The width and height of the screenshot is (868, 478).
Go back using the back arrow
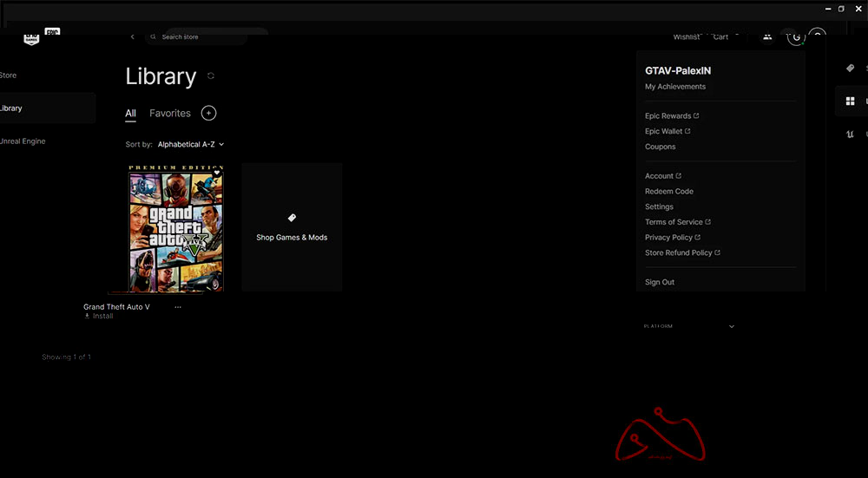tap(132, 37)
